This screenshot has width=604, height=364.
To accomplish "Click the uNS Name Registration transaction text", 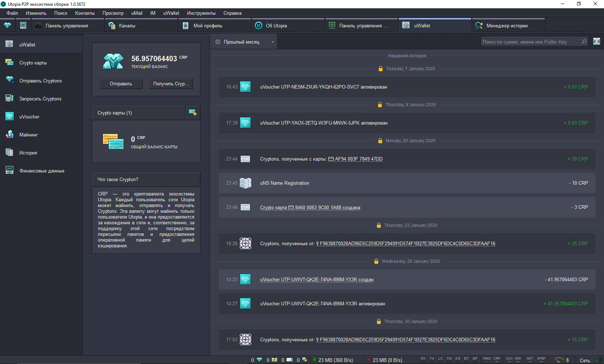I will 285,183.
